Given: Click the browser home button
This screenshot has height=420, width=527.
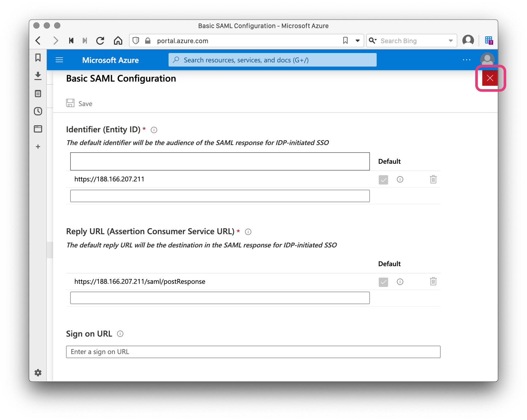Looking at the screenshot, I should pyautogui.click(x=118, y=40).
